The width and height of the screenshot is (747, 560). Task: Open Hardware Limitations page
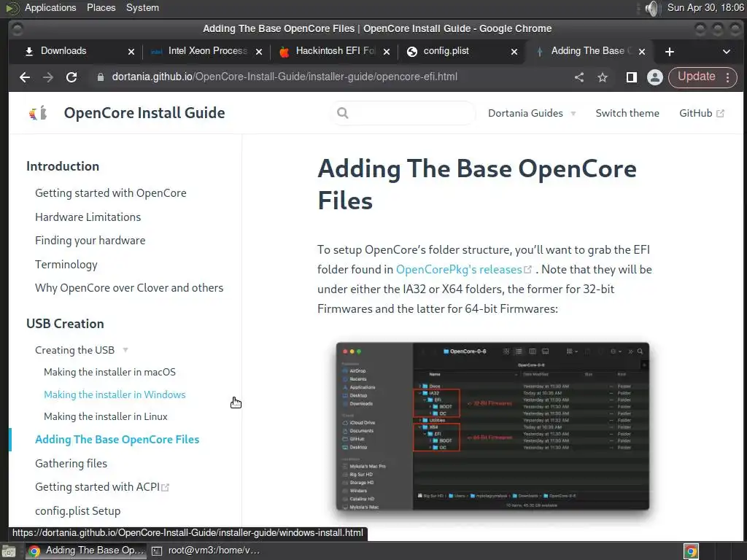(88, 217)
